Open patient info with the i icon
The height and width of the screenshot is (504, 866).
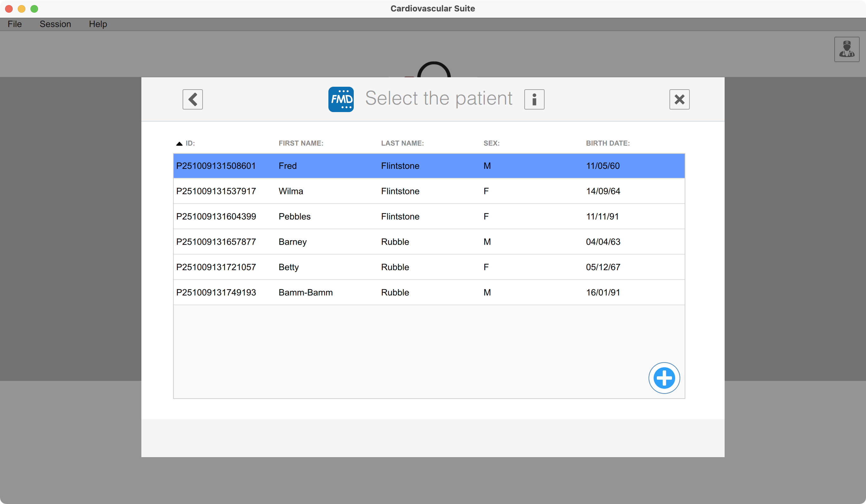(x=534, y=99)
